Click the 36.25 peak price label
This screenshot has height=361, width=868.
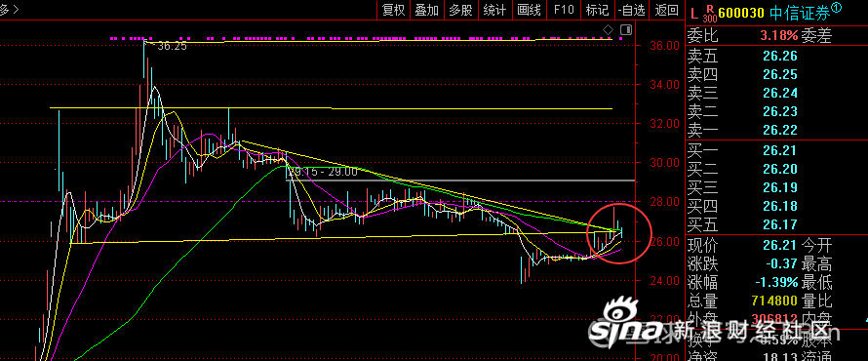point(173,47)
